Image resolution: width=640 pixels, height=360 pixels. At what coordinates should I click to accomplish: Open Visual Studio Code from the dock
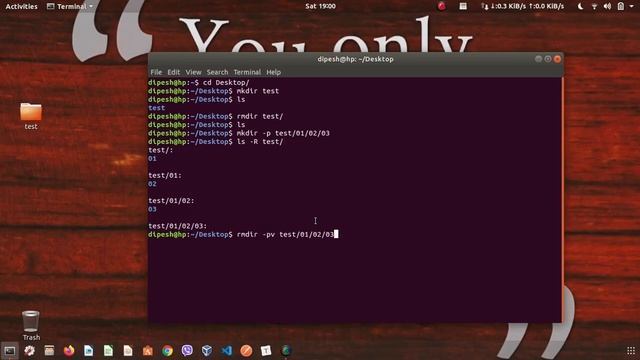click(227, 351)
